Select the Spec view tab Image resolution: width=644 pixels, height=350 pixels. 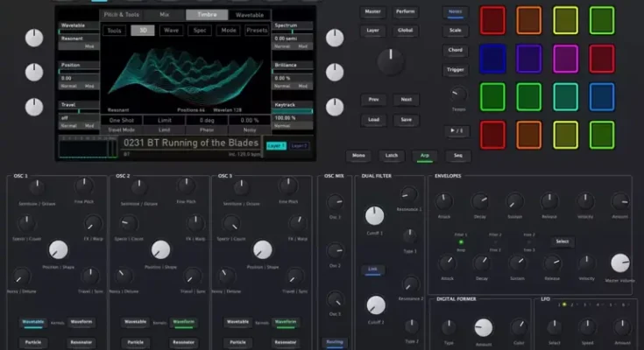(200, 31)
